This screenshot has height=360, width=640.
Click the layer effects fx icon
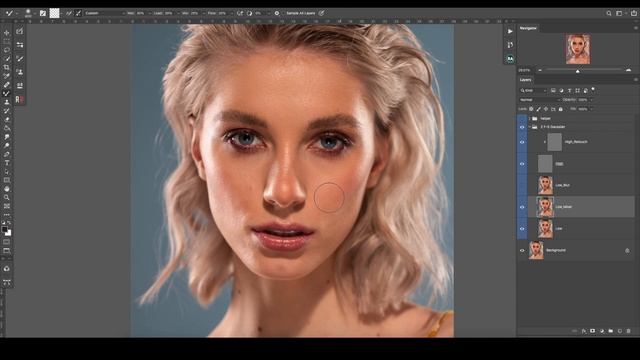tap(584, 331)
